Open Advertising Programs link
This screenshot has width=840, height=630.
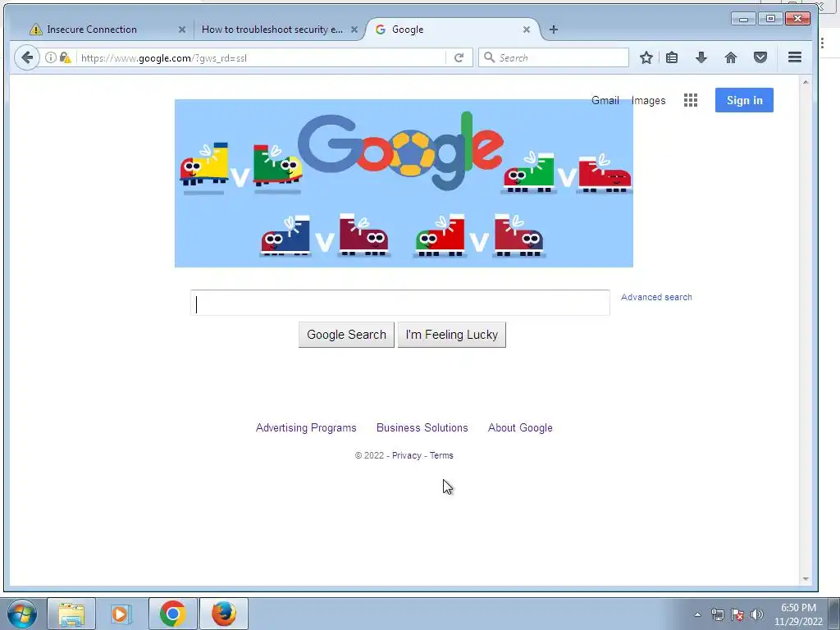(x=306, y=427)
